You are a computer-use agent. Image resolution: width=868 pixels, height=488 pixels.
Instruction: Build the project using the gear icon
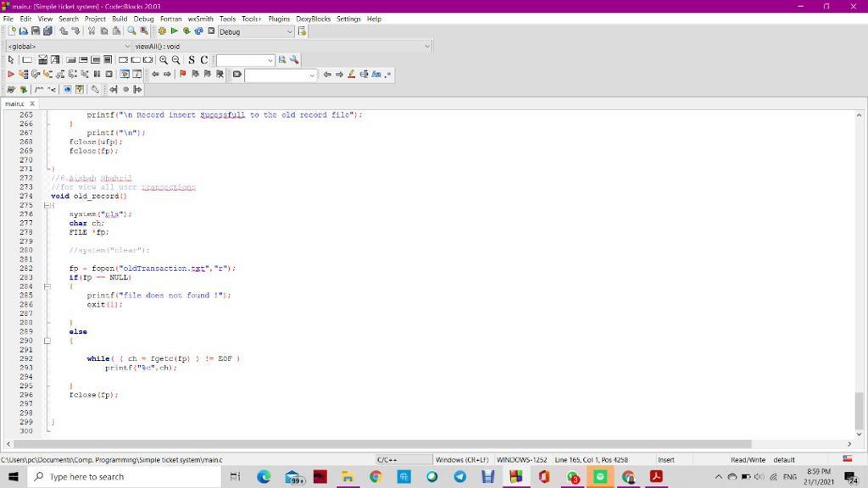coord(160,31)
